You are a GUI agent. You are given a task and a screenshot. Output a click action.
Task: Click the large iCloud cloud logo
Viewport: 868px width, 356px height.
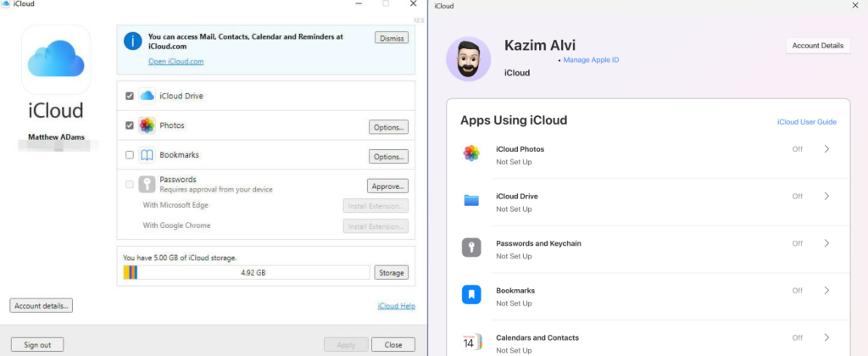click(x=56, y=60)
